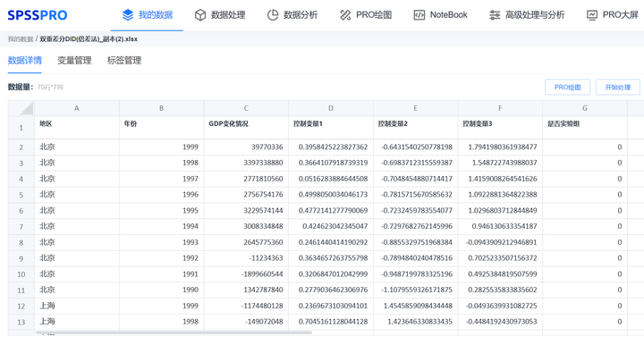Click the cell with value -11234363

tap(246, 258)
